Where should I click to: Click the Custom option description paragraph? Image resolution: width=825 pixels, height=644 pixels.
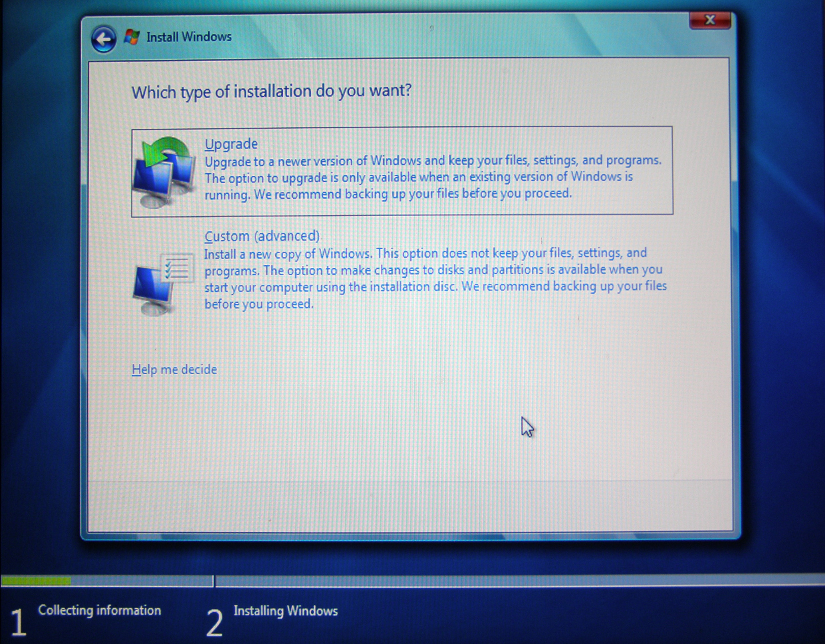(435, 278)
